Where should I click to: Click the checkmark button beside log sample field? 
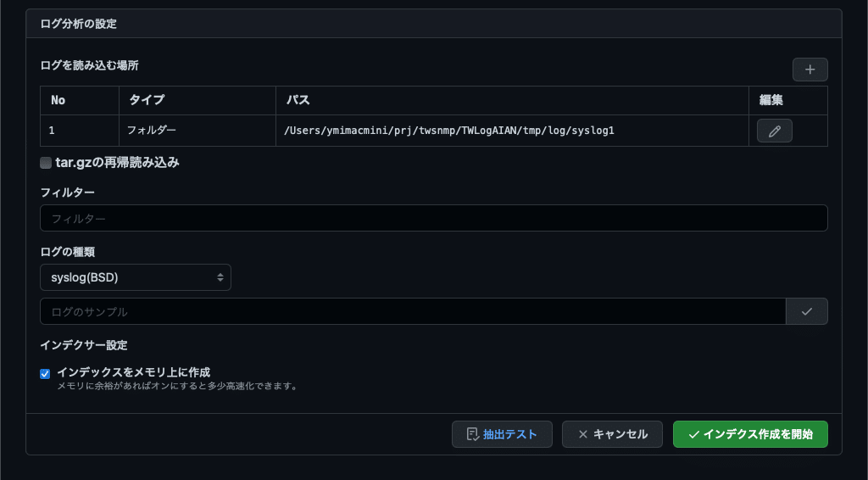(x=807, y=312)
